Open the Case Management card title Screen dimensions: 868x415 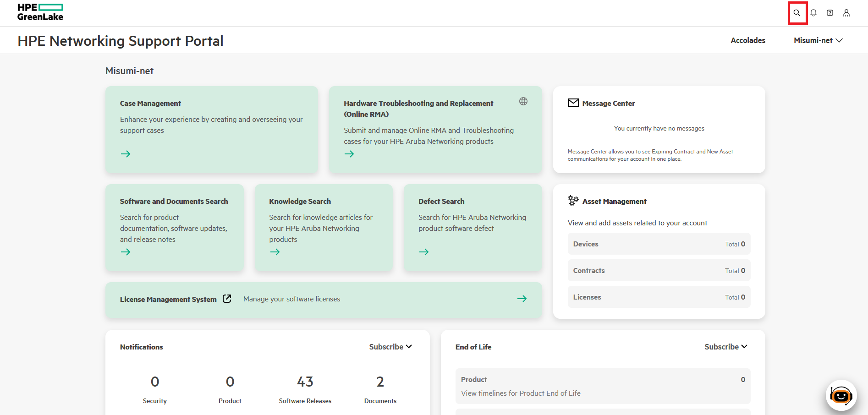coord(150,104)
